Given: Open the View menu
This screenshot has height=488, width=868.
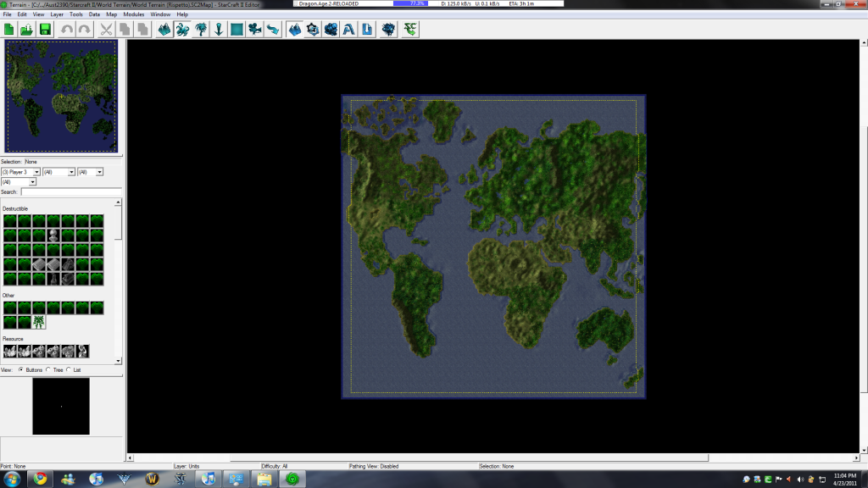Looking at the screenshot, I should coord(38,14).
